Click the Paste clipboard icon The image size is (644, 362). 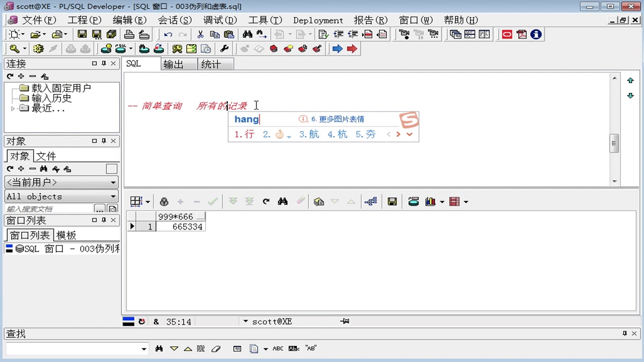229,34
